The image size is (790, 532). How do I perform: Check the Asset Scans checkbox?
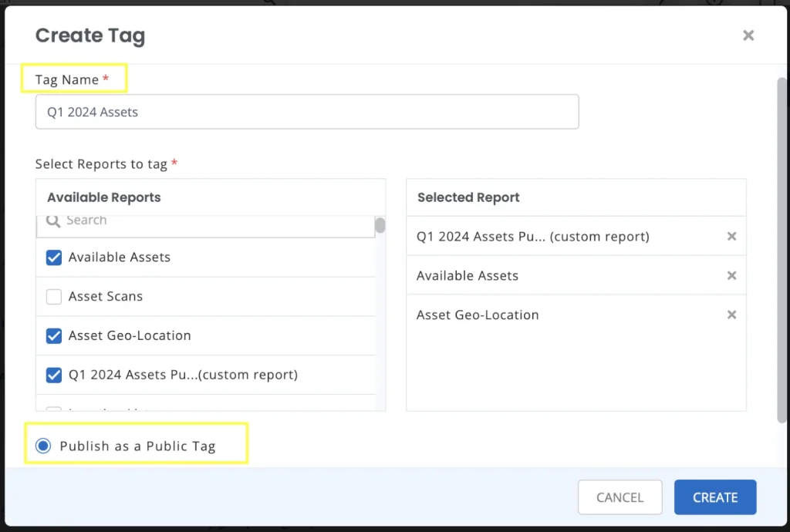54,296
